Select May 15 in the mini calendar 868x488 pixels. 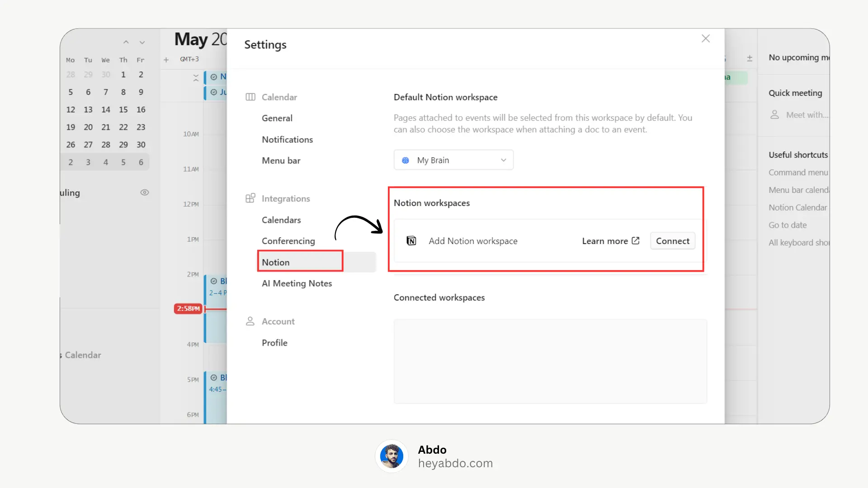[x=123, y=110]
